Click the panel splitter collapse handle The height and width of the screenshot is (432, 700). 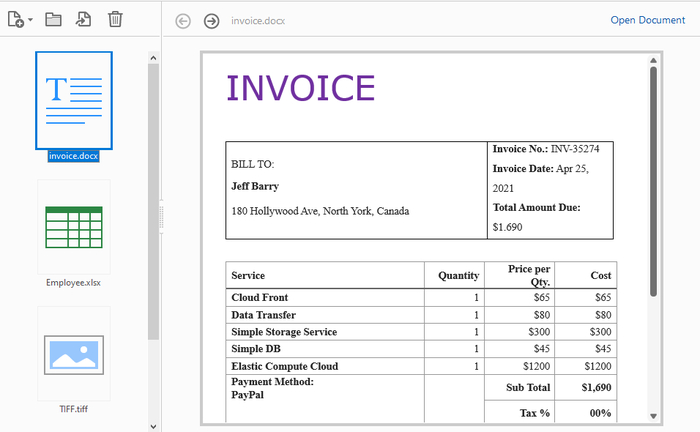(161, 216)
